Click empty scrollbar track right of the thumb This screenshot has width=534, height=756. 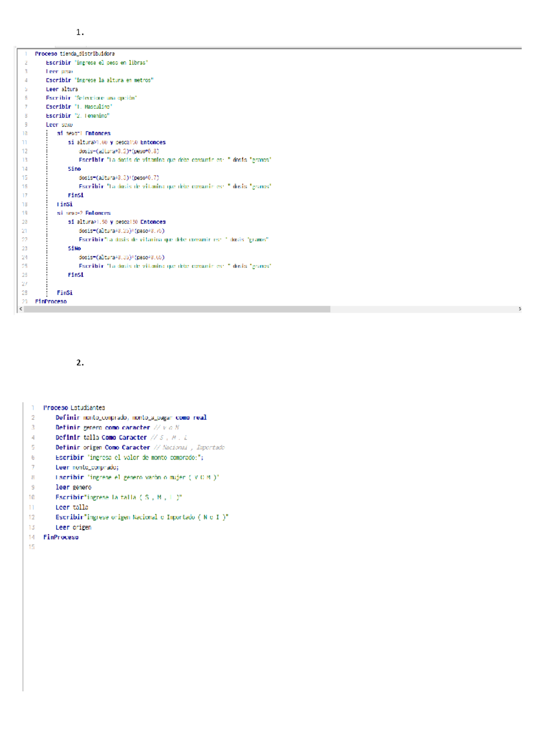click(423, 309)
